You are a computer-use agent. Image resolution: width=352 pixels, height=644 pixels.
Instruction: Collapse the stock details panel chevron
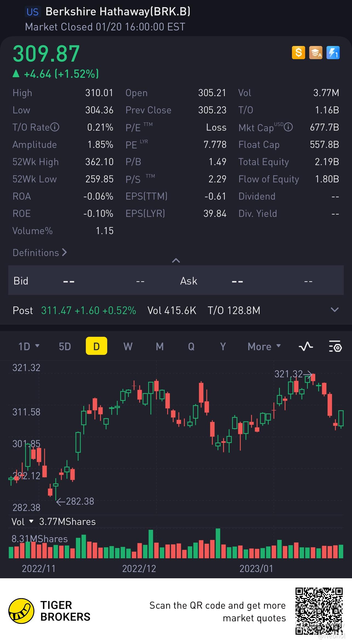[x=176, y=260]
